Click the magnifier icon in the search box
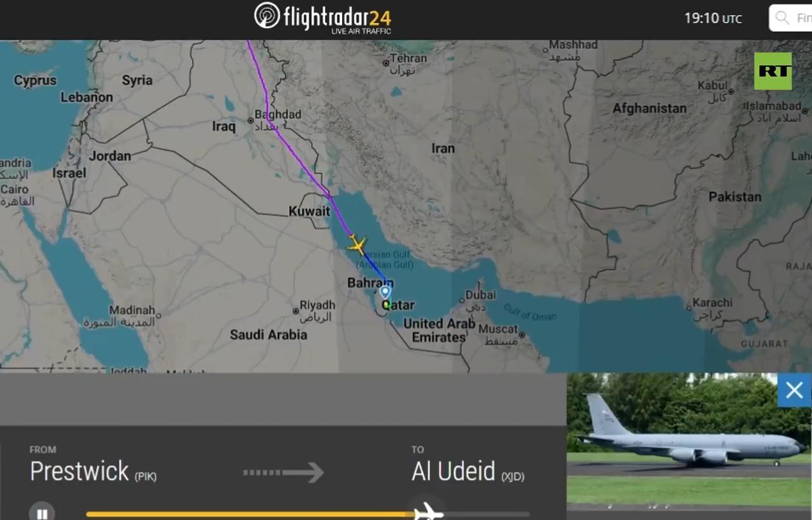The image size is (812, 520). click(x=783, y=18)
